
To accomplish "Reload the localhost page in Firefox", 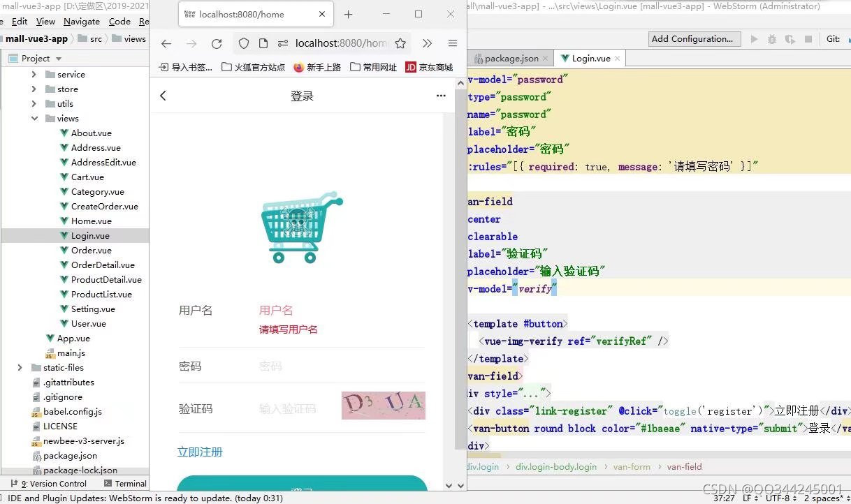I will (217, 43).
